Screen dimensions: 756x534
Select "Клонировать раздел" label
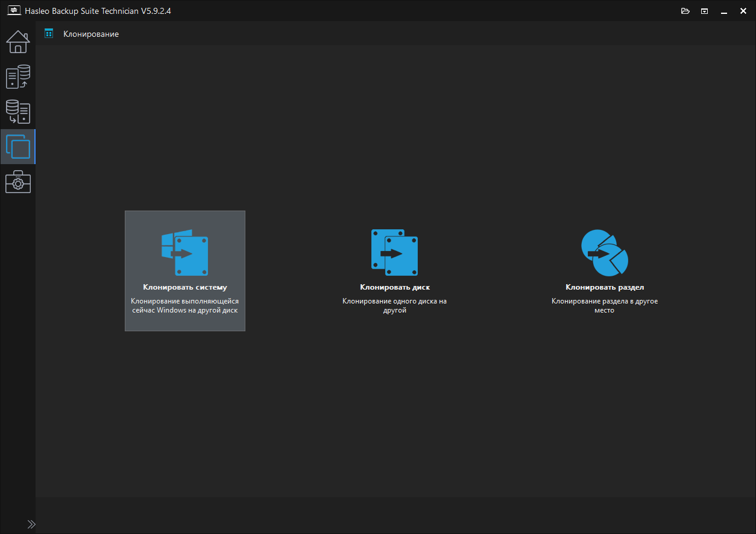click(605, 288)
